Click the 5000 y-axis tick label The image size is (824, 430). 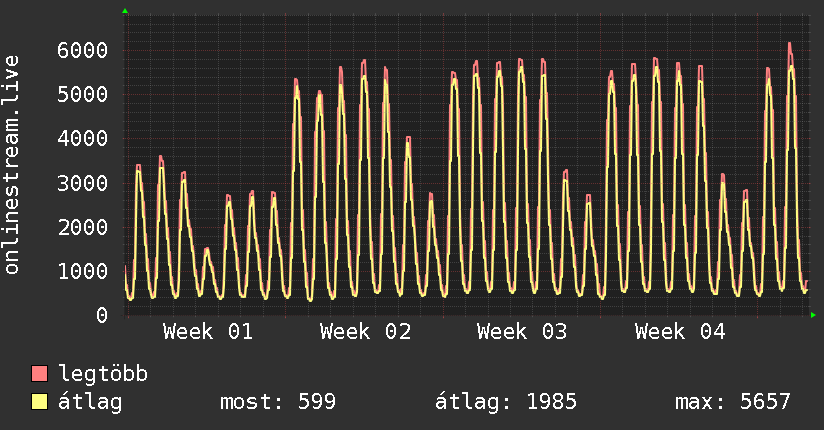tap(83, 95)
